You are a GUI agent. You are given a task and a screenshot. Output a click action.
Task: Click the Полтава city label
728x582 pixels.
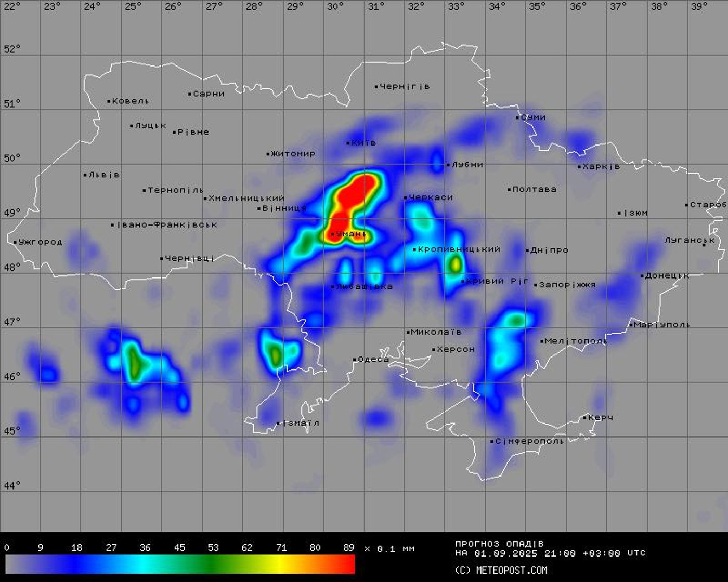coord(535,189)
